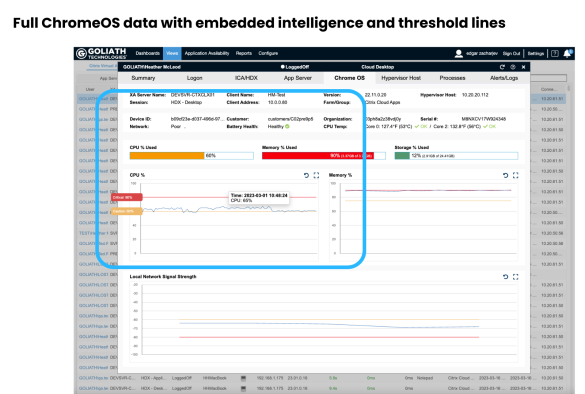Viewport: 585px width, 394px height.
Task: Reset the Memory % chart zoom
Action: (x=506, y=175)
